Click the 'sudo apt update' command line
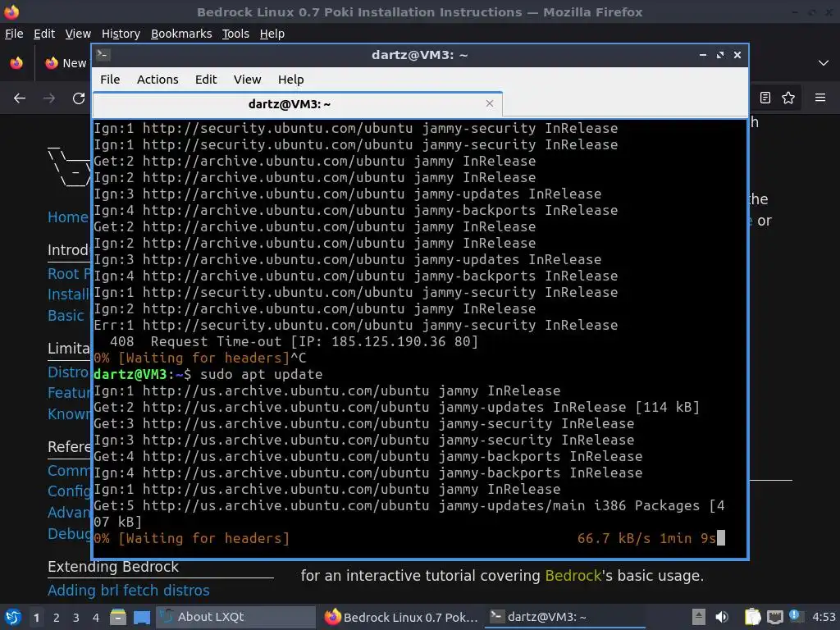Image resolution: width=840 pixels, height=630 pixels. pos(262,374)
